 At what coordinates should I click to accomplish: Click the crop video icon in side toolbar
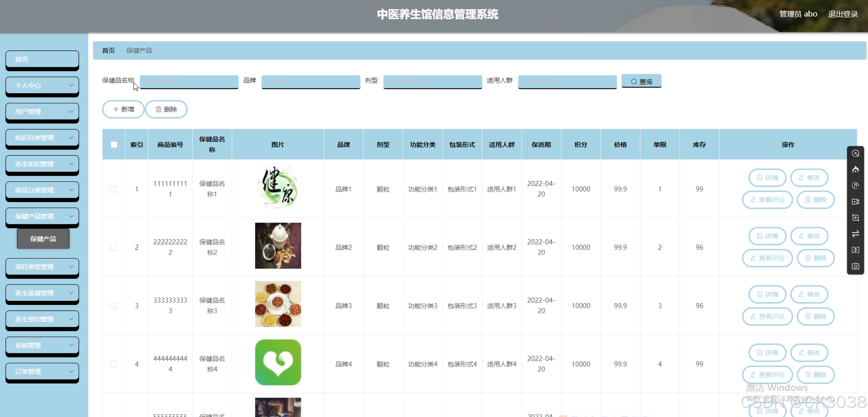pos(855,218)
